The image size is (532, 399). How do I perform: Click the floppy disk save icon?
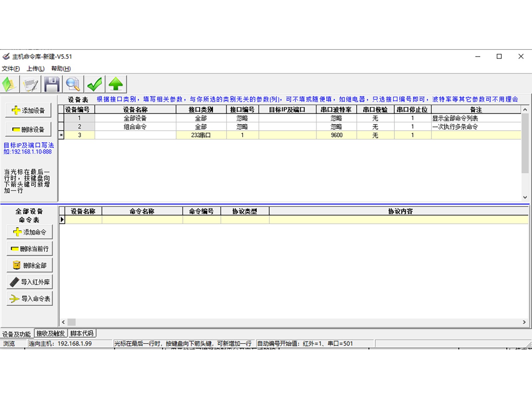coord(52,84)
